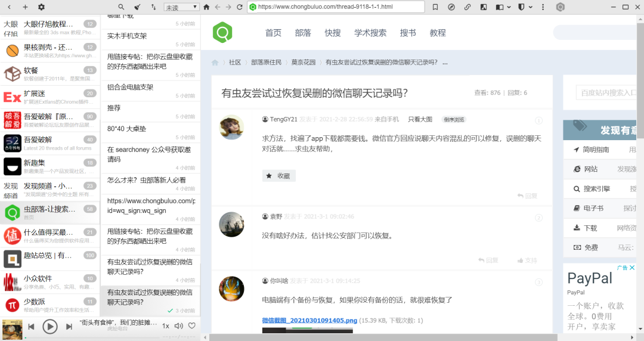Screen dimensions: 644x341
Task: Bookmark this article with the bookmark icon
Action: (x=435, y=7)
